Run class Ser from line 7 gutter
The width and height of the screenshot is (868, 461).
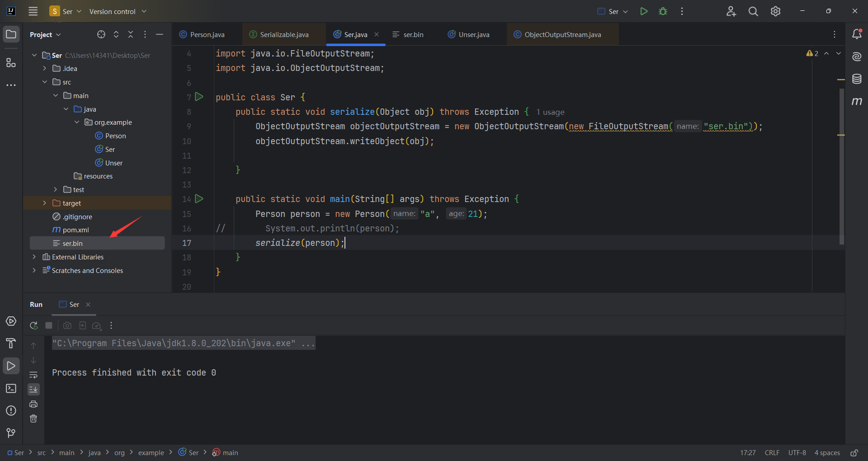[x=199, y=97]
